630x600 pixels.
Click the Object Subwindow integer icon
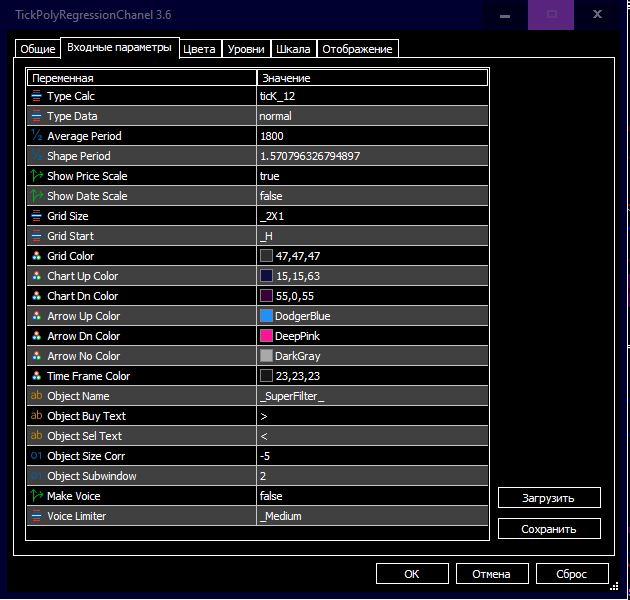pos(37,476)
